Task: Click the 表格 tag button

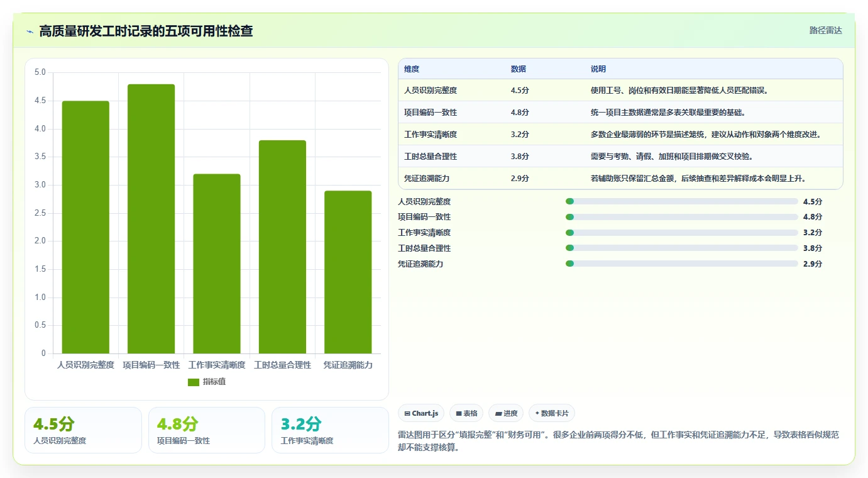Action: coord(466,413)
